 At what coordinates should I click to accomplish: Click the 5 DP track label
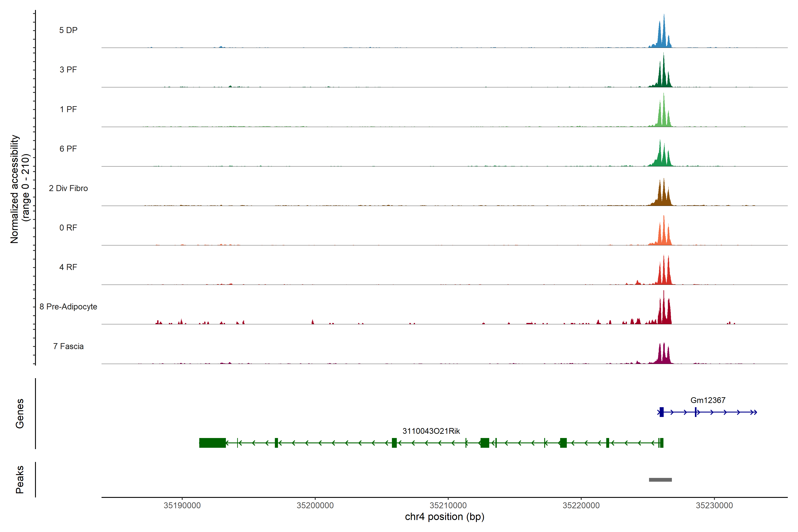68,30
